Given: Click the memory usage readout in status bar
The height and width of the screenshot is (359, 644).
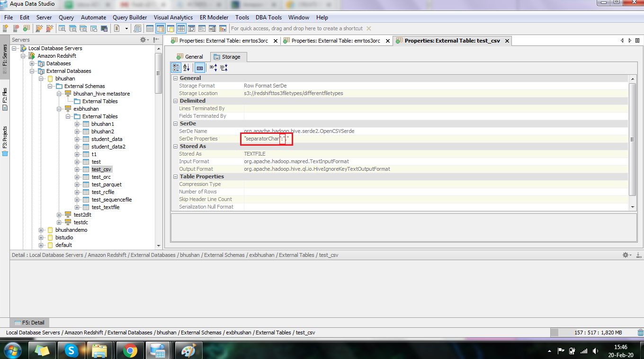Looking at the screenshot, I should (598, 333).
